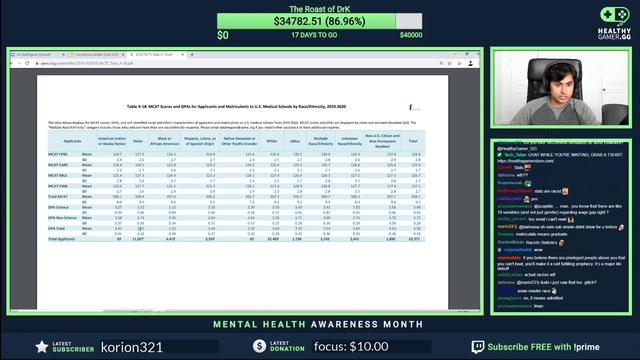This screenshot has height=360, width=640.
Task: Select the 2019_FACTS_Table_A-18.pdf tab
Action: coord(157,54)
